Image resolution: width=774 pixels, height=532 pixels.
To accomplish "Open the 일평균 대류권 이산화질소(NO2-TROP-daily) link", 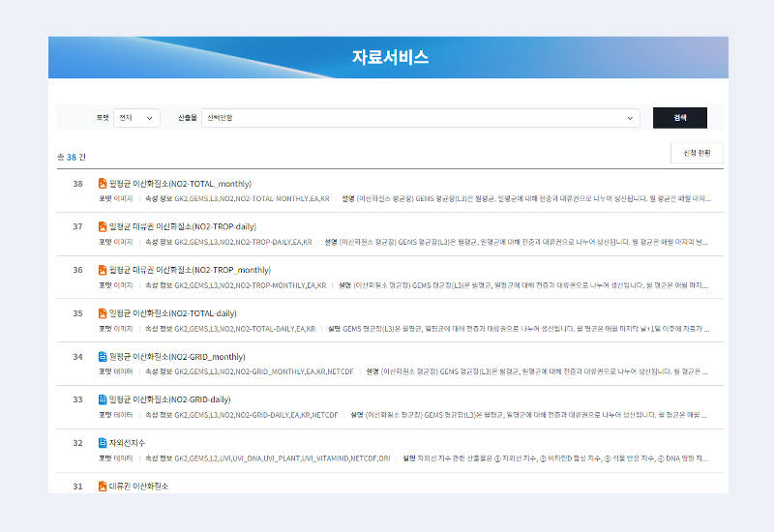I will (x=182, y=226).
